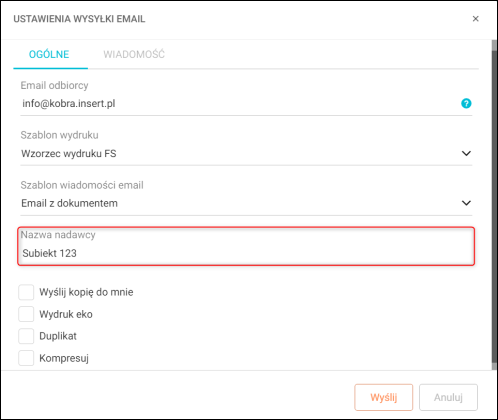The image size is (498, 420).
Task: Toggle the Kompresuj checkbox
Action: coord(26,358)
